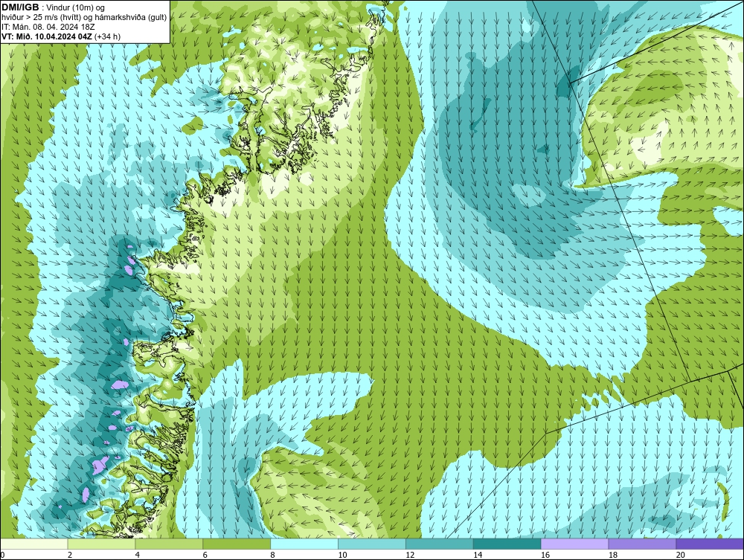Click the legend value label '14'

pos(478,555)
